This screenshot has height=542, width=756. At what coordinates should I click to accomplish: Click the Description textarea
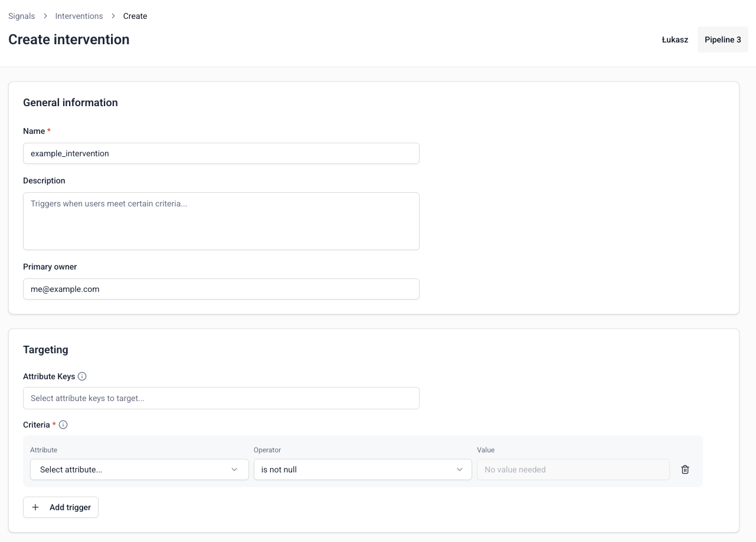click(x=221, y=221)
